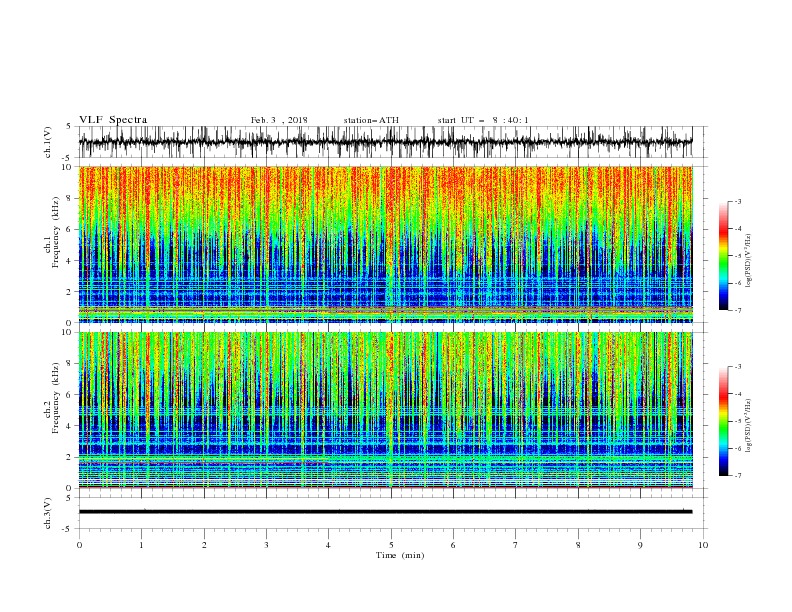Click the "station=ATH" label
This screenshot has width=792, height=612.
371,120
